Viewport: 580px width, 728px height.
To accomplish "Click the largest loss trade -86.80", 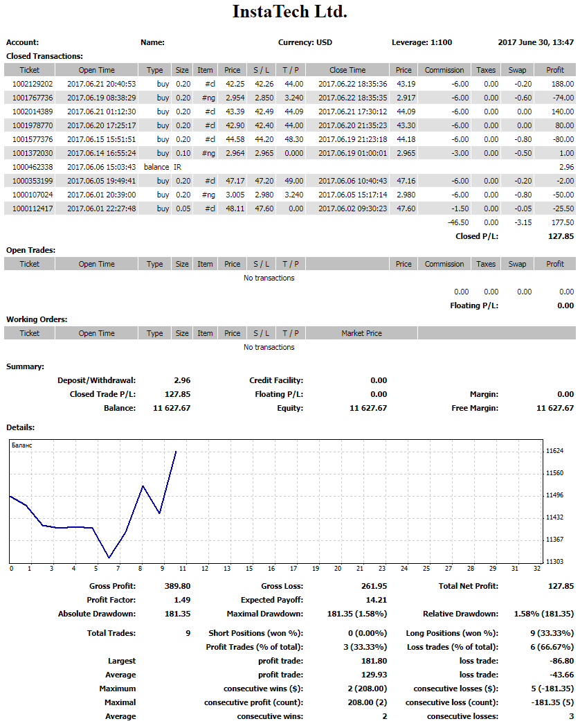I will coord(562,661).
